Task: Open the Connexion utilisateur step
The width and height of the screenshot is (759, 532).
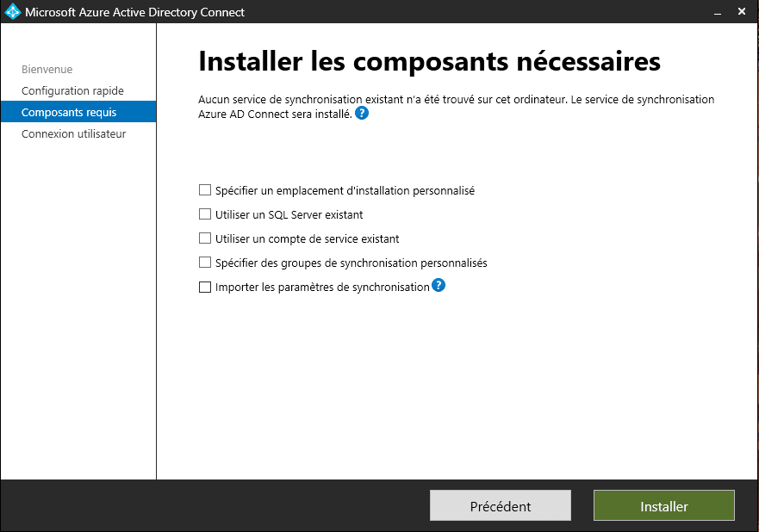Action: point(74,133)
